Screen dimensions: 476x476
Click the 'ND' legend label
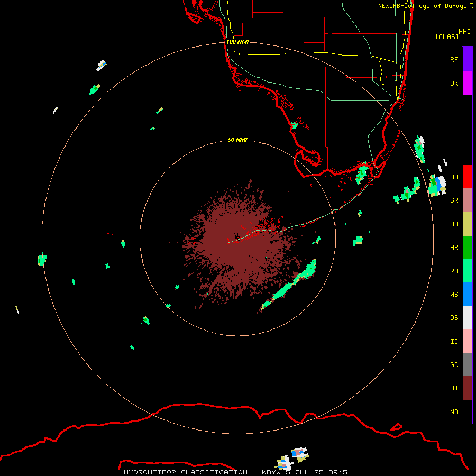coord(454,412)
